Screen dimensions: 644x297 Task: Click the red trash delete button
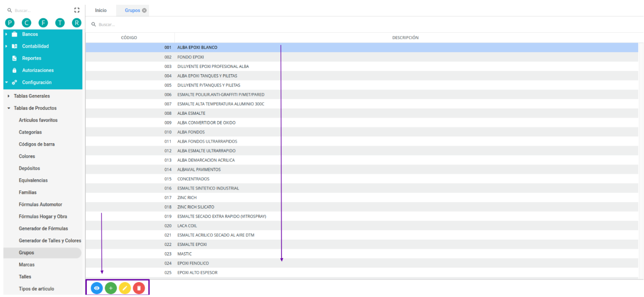click(139, 288)
